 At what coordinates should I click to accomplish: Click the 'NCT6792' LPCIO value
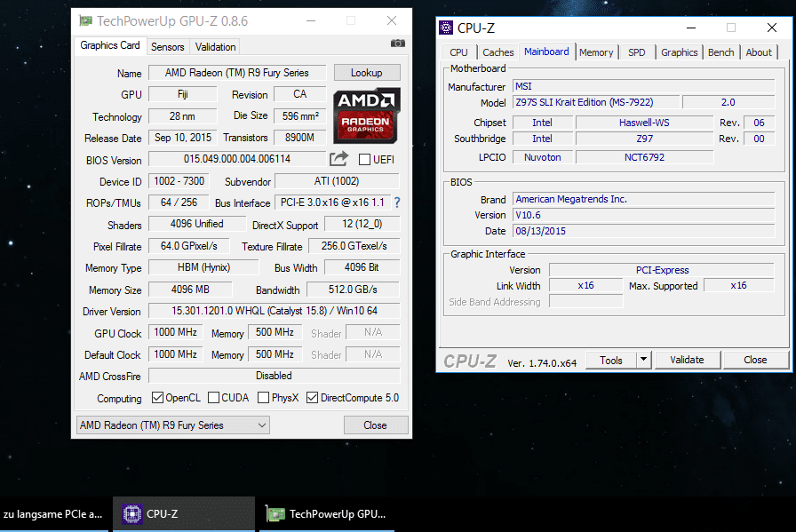tap(644, 157)
